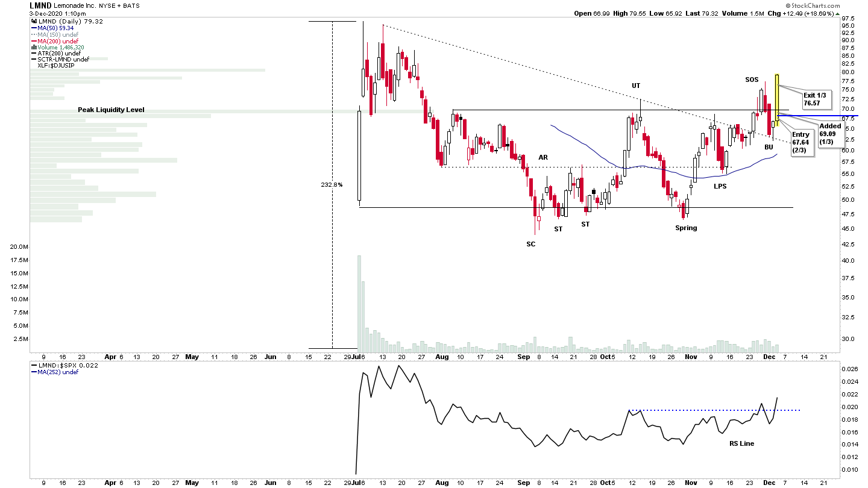Click the "Volume 1,486,320" legend entry
Screen dimensions: 868x488
coord(57,47)
